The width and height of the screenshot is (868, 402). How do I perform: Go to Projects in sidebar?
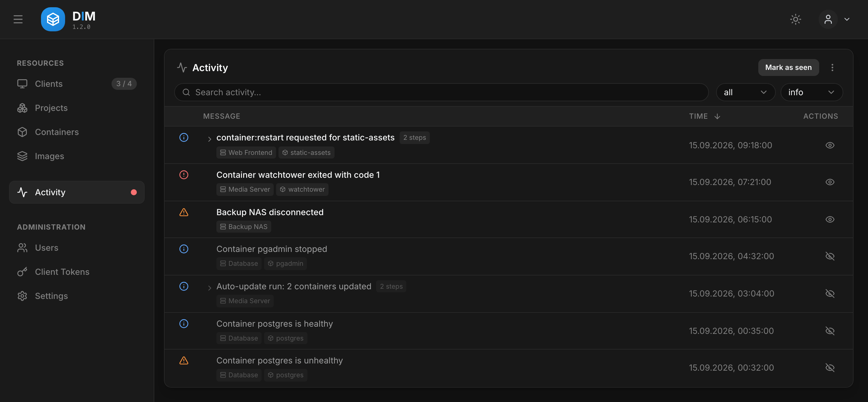click(77, 108)
